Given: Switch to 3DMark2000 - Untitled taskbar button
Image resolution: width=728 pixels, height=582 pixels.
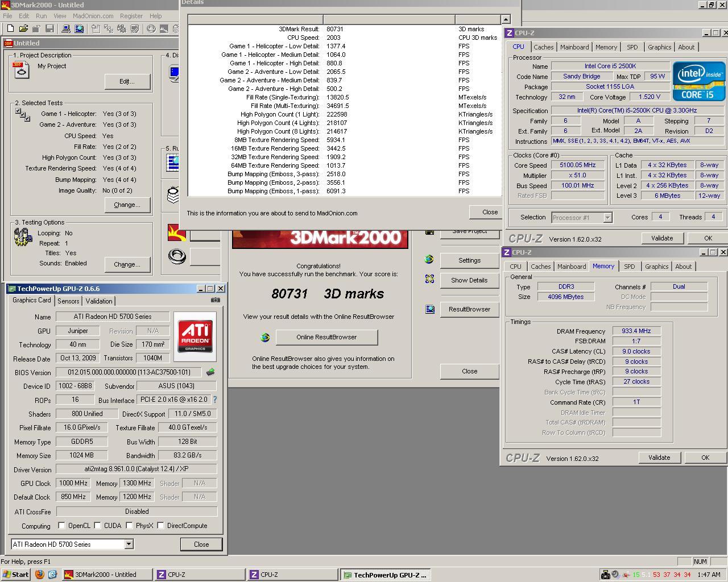Looking at the screenshot, I should coord(107,575).
